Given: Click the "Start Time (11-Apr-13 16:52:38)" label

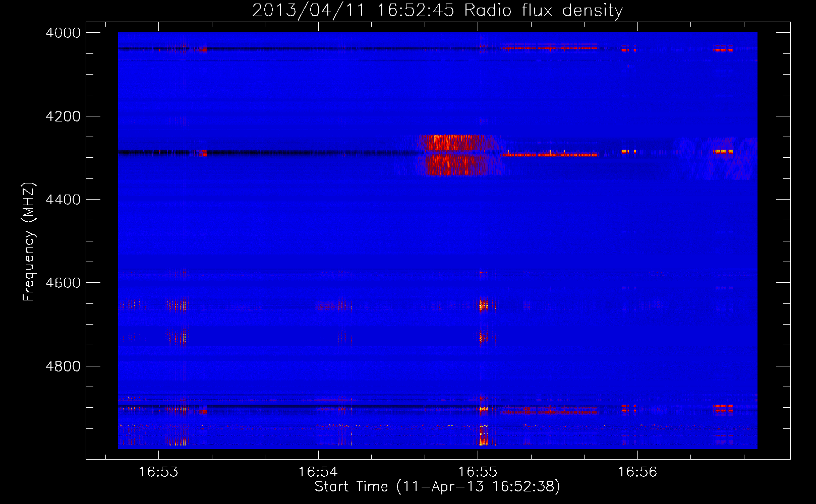Looking at the screenshot, I should pyautogui.click(x=437, y=487).
